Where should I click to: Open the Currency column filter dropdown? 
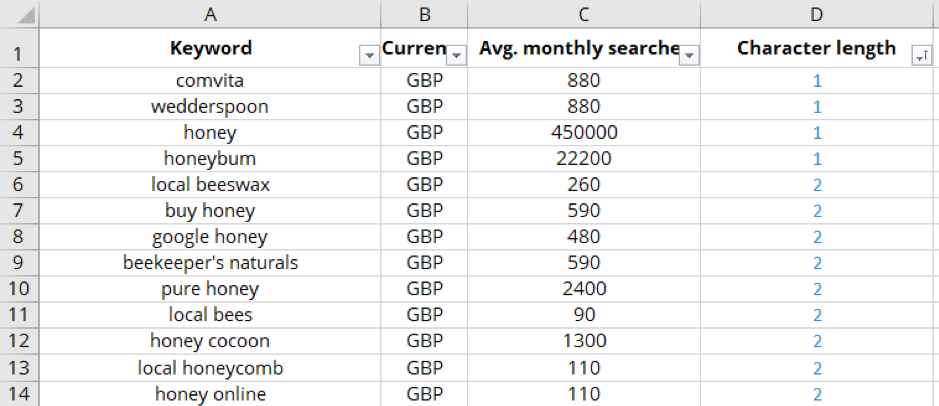[x=456, y=56]
